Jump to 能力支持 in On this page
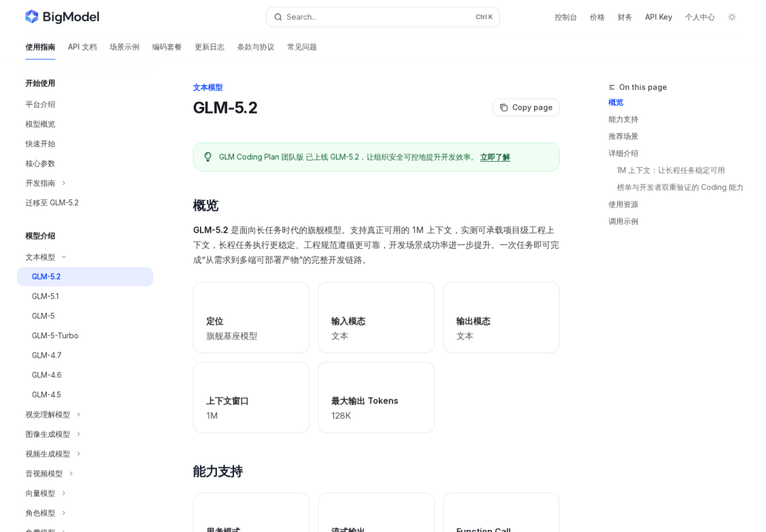This screenshot has width=766, height=532. pyautogui.click(x=623, y=119)
